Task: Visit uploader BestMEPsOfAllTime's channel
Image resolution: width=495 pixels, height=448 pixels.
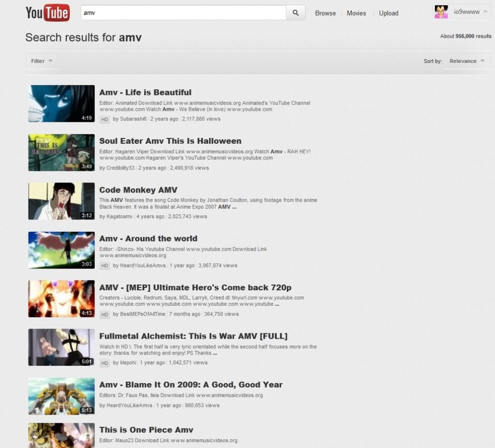Action: (143, 314)
